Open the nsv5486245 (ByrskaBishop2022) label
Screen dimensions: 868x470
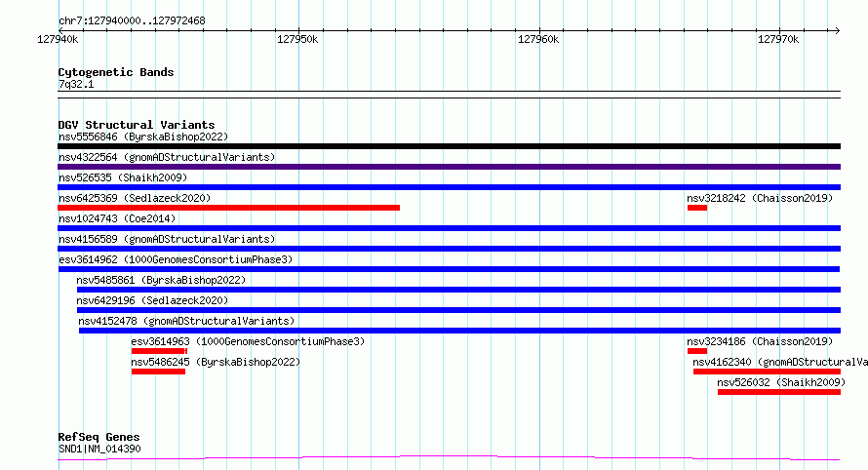(x=216, y=362)
